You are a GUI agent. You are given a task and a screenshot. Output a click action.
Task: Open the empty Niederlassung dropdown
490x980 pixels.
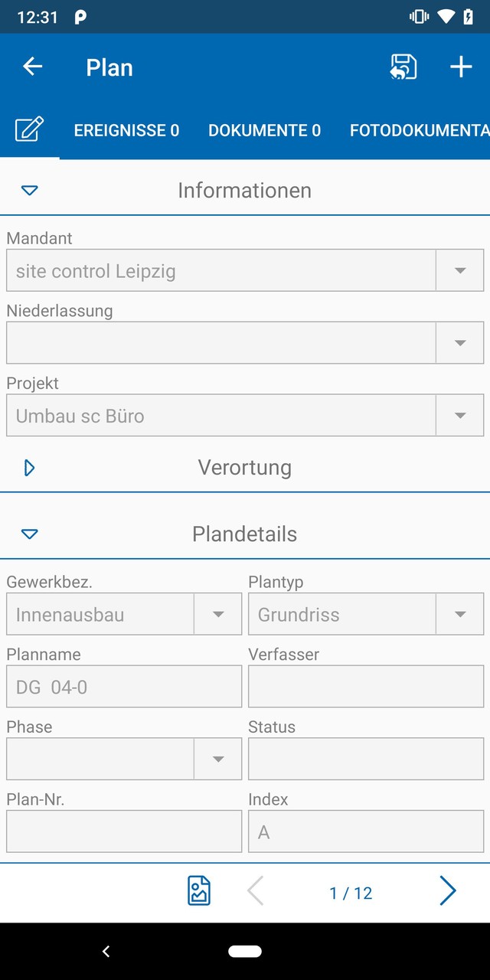(x=459, y=342)
